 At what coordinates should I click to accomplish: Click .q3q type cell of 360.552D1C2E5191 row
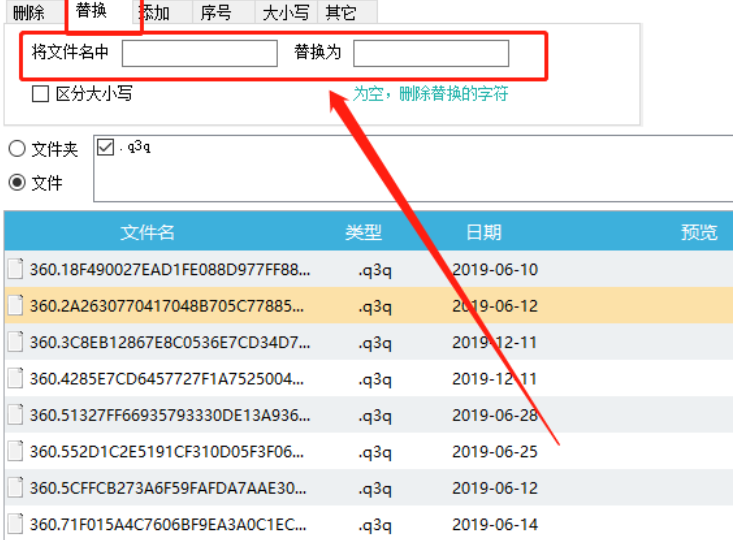pyautogui.click(x=375, y=453)
